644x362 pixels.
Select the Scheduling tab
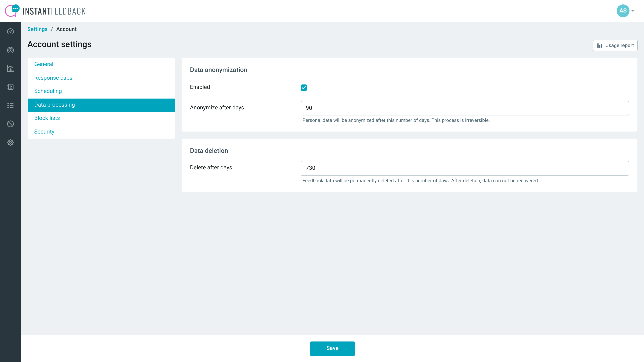tap(101, 91)
